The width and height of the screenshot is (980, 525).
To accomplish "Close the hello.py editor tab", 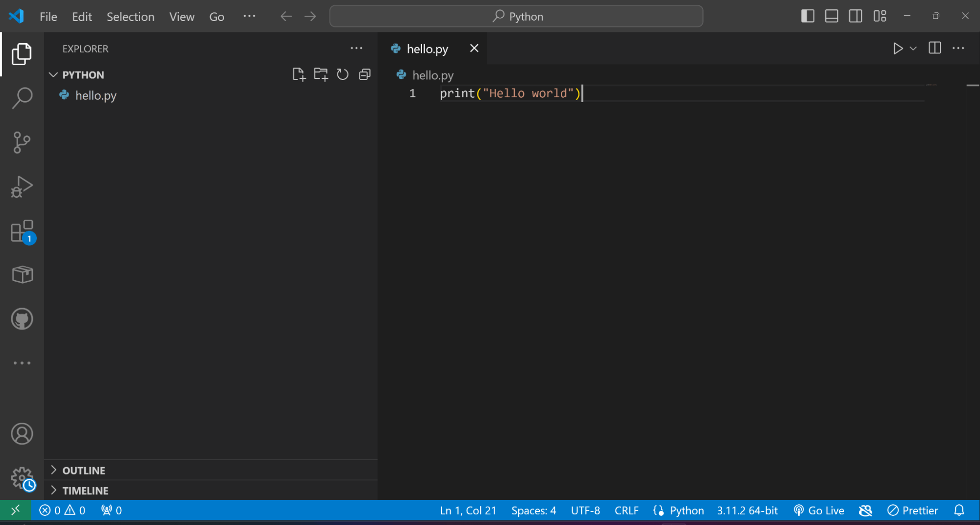I will (474, 48).
